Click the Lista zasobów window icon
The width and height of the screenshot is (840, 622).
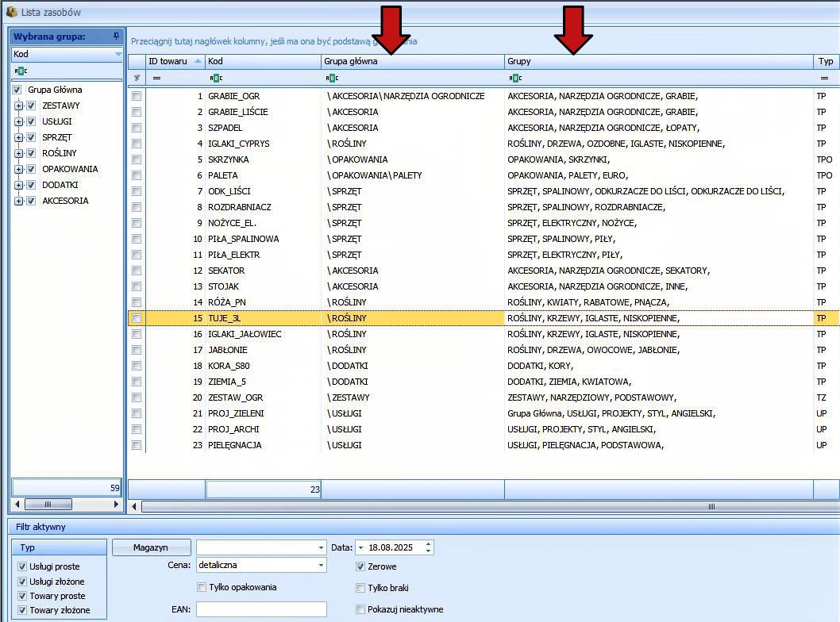pos(12,12)
